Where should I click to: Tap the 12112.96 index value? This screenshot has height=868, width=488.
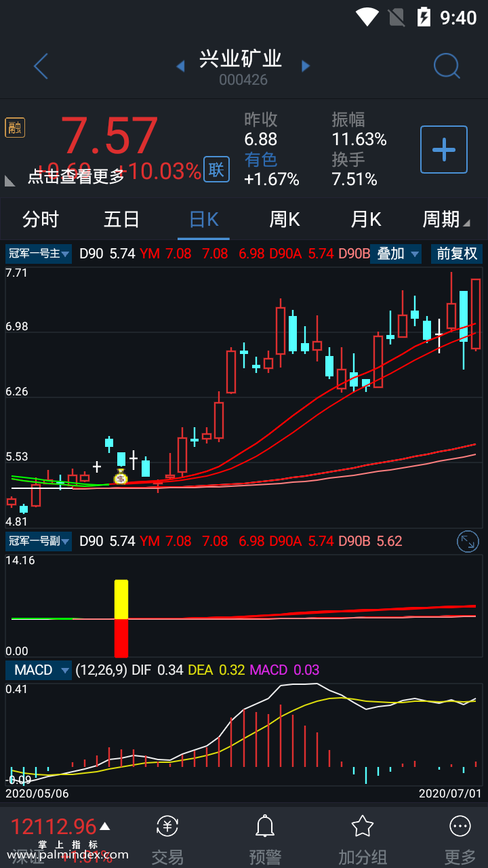(x=54, y=827)
